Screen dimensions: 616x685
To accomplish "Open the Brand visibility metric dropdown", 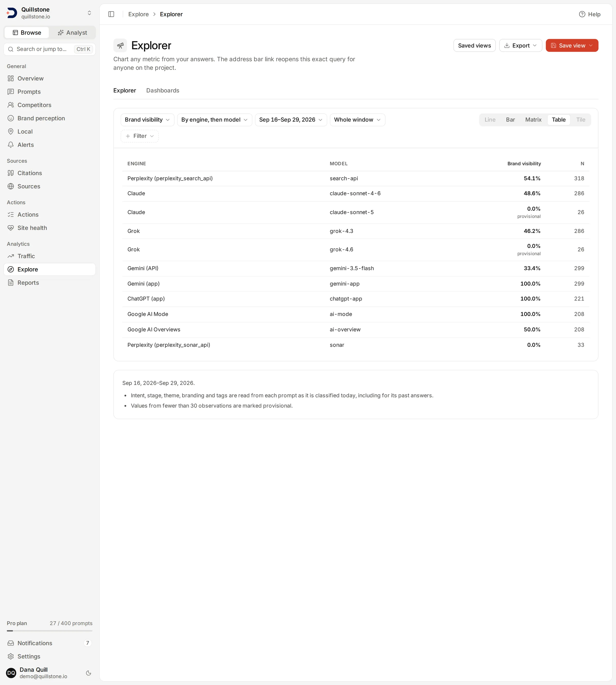I will click(x=147, y=119).
